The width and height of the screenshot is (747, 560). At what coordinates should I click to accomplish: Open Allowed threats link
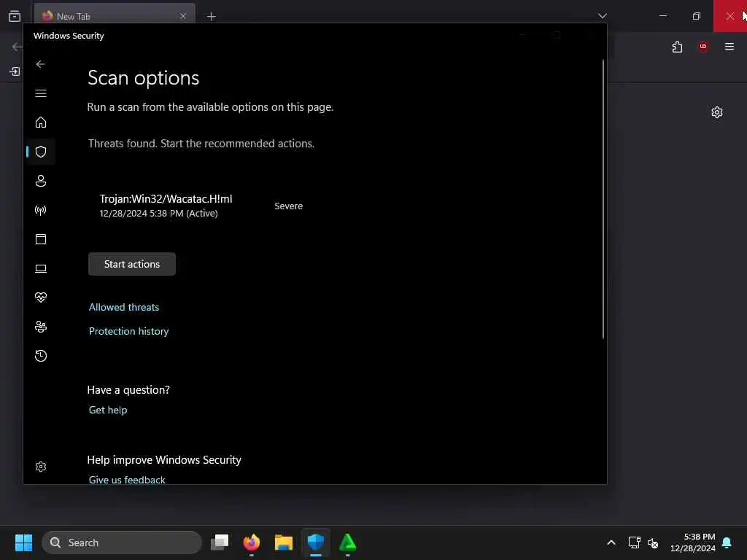[124, 307]
